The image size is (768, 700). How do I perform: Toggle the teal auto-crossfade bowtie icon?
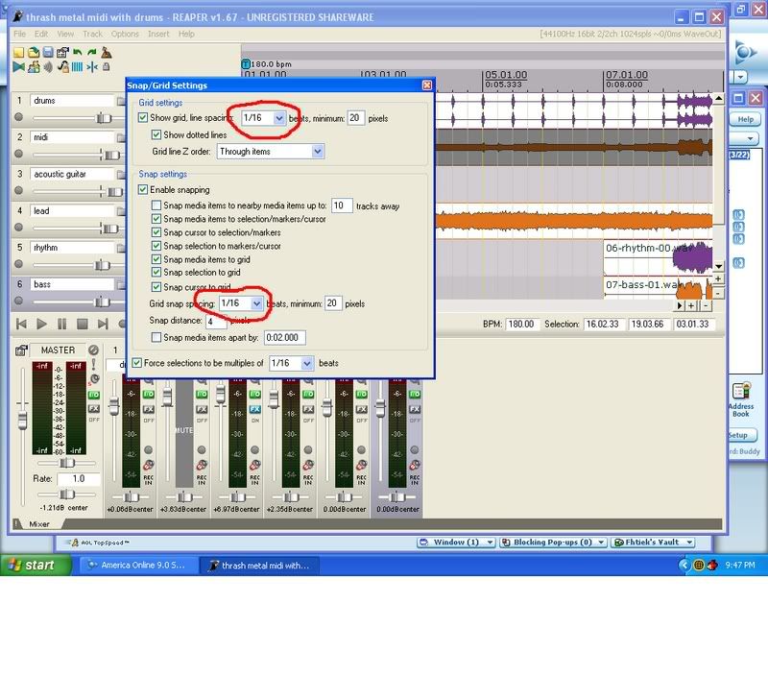click(x=18, y=66)
